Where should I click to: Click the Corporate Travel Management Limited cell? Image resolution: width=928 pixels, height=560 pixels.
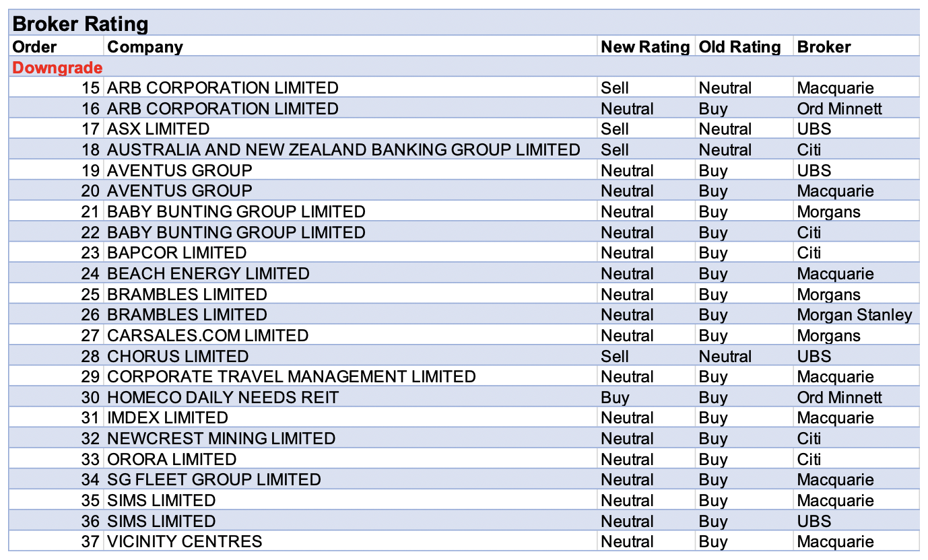[x=291, y=377]
